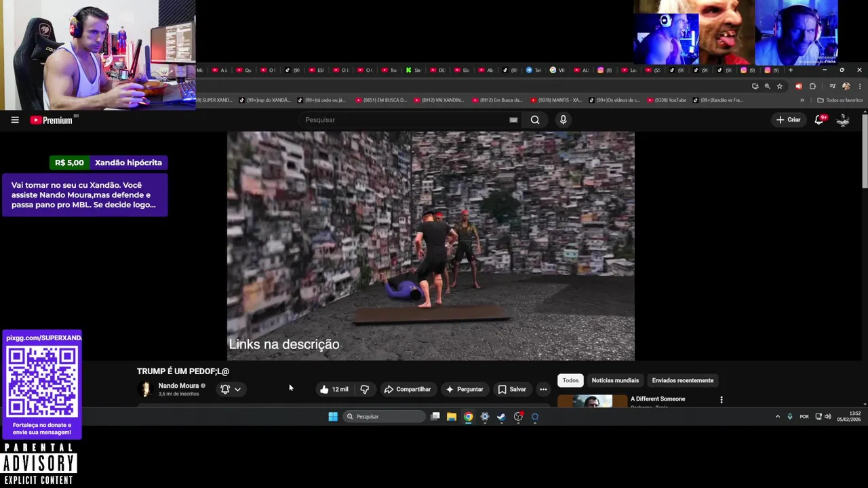Switch to the Google 'Vif' browser tab
The width and height of the screenshot is (868, 488).
pos(558,70)
